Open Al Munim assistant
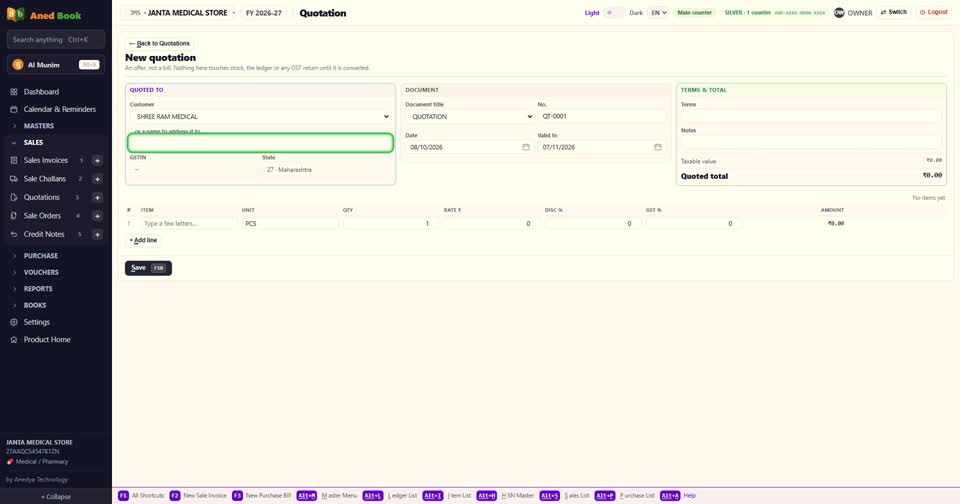Image resolution: width=960 pixels, height=504 pixels. 56,65
